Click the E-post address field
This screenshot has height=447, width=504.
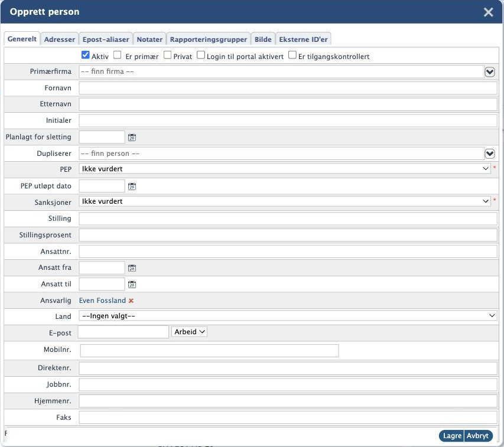click(123, 332)
